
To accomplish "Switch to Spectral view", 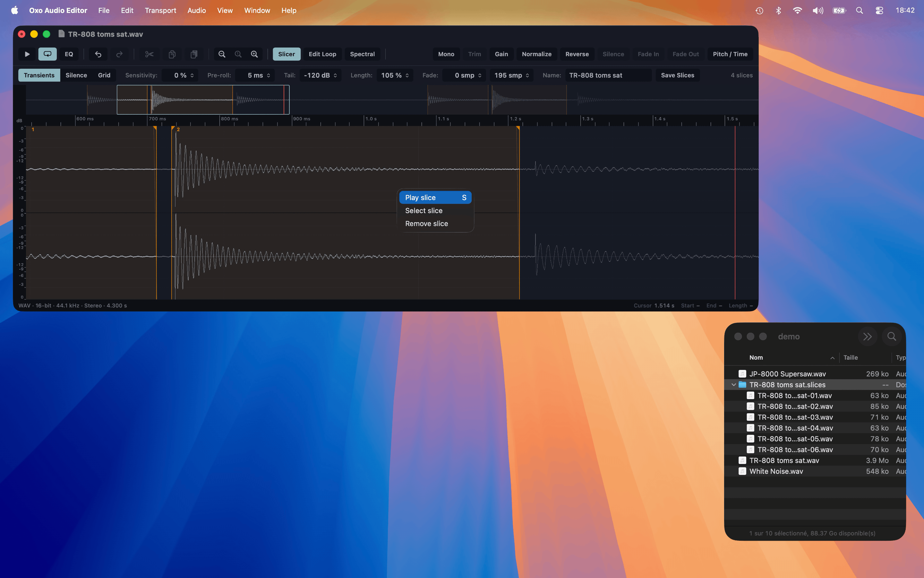I will click(362, 54).
